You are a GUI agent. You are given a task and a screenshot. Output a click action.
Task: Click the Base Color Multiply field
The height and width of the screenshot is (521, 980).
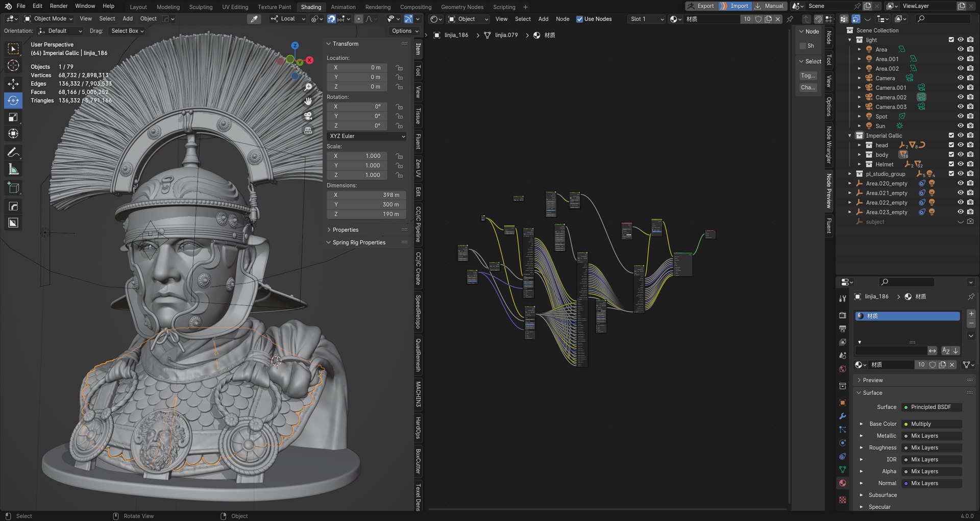pyautogui.click(x=931, y=424)
